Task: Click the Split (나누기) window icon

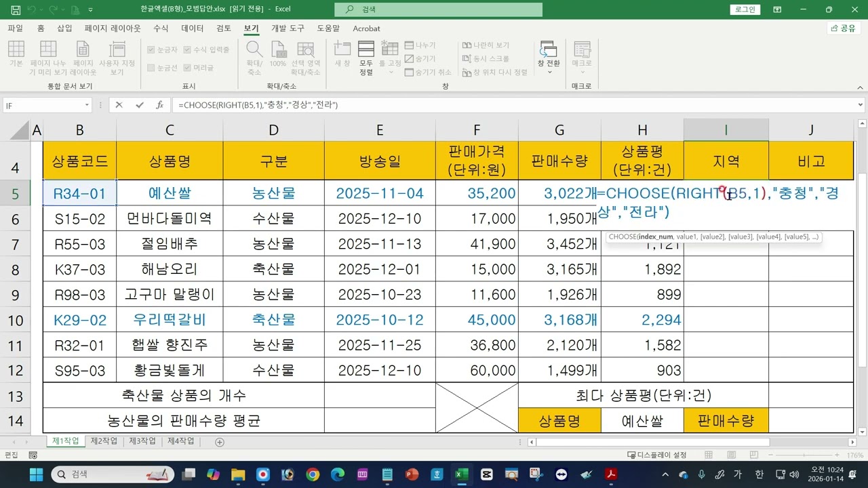Action: click(x=420, y=45)
